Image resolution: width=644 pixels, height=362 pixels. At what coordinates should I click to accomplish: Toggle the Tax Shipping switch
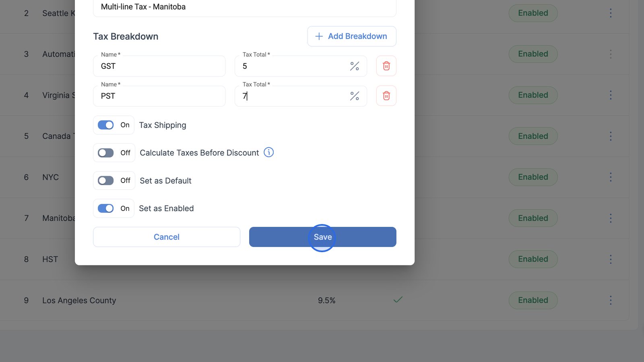point(106,125)
